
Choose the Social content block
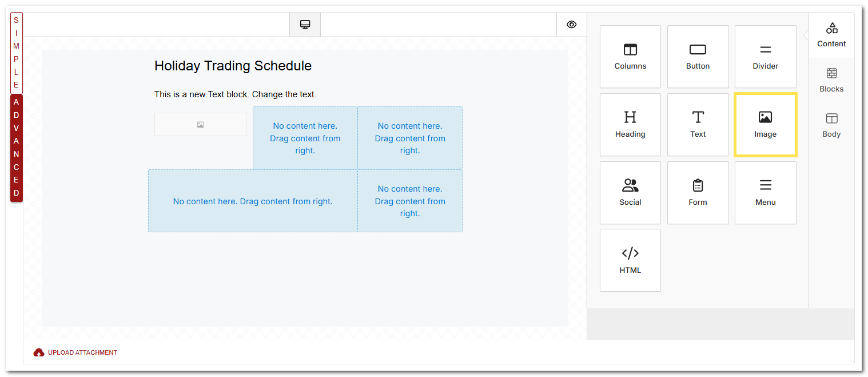pyautogui.click(x=630, y=192)
